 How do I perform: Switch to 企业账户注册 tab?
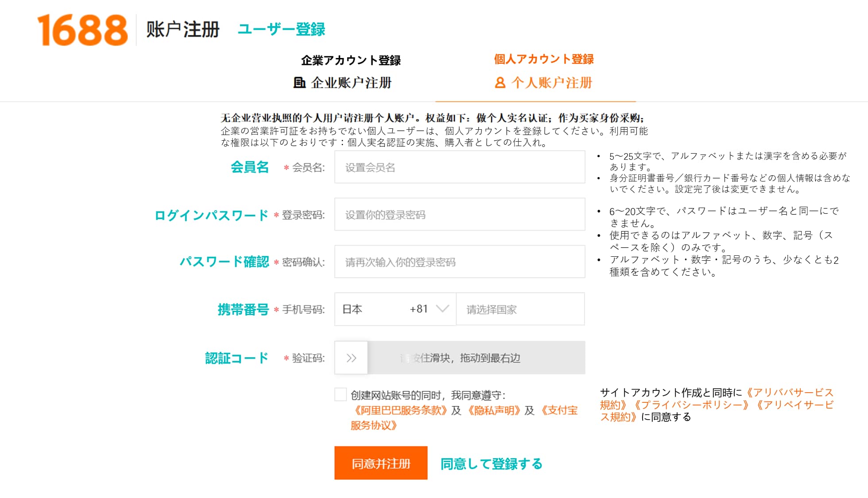point(351,83)
